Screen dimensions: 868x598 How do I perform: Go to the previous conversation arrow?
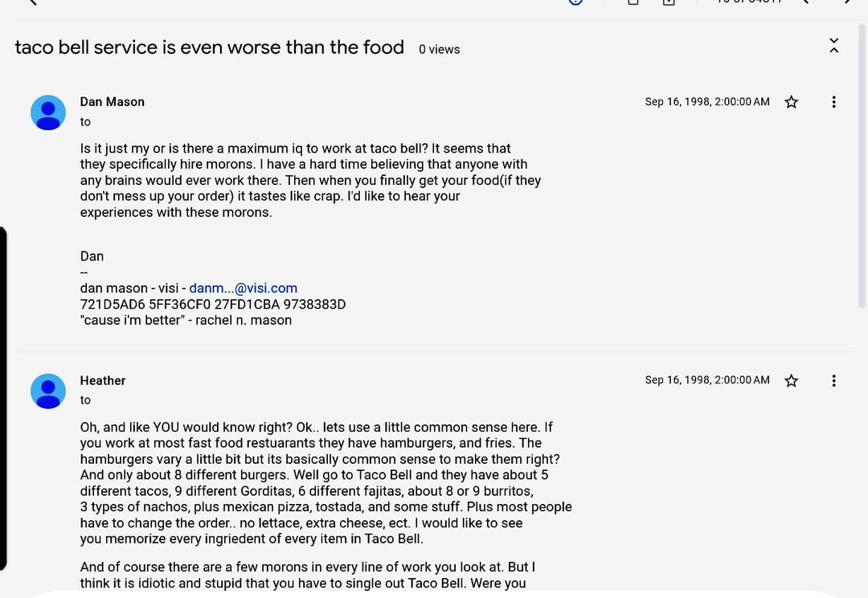805,2
